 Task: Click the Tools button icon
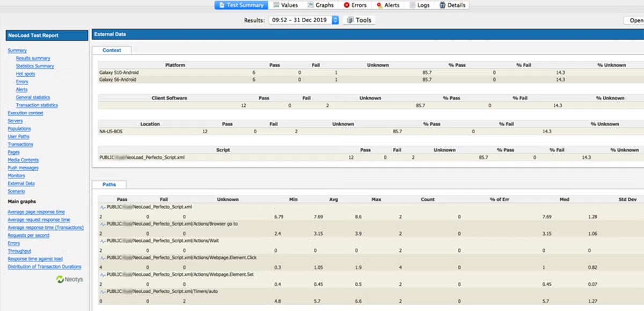(x=350, y=20)
